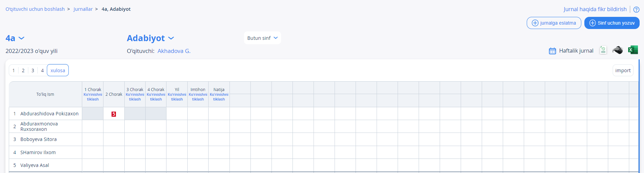The height and width of the screenshot is (173, 644).
Task: Click plus icon in Sinf uchun yozuv
Action: pos(592,23)
